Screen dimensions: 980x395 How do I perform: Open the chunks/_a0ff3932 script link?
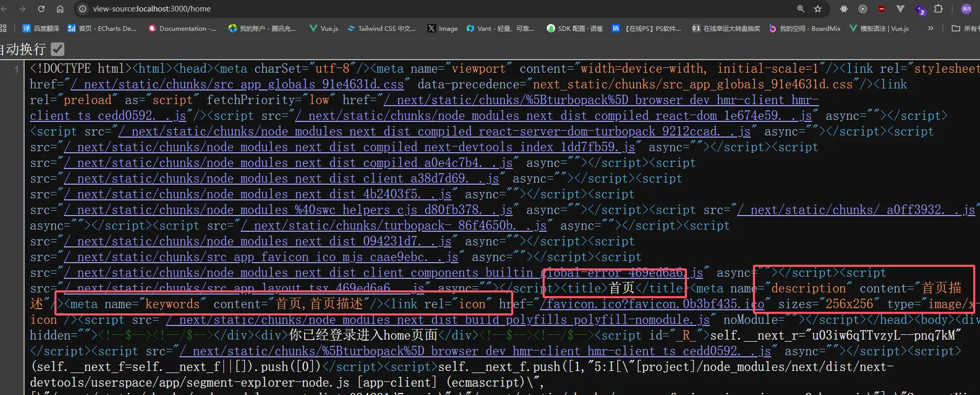(856, 210)
